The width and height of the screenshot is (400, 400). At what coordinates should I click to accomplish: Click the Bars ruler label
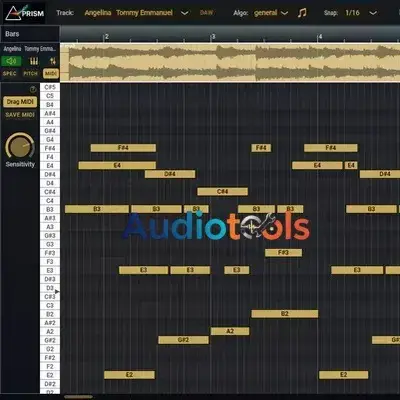[x=12, y=34]
